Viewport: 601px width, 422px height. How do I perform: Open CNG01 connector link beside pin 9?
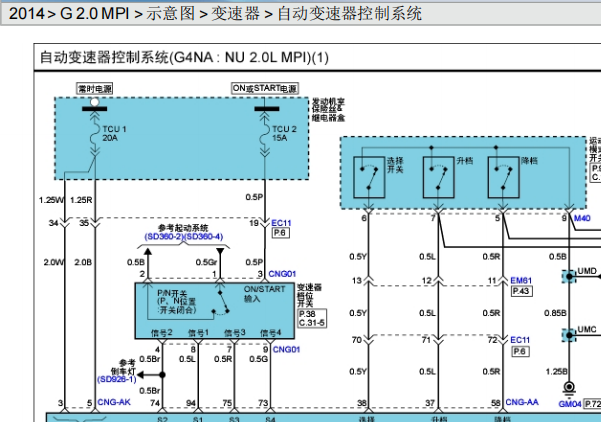[286, 350]
